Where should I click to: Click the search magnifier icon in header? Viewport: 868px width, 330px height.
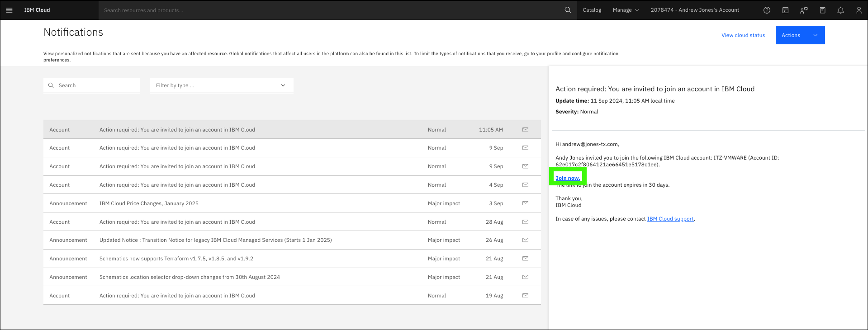(568, 10)
